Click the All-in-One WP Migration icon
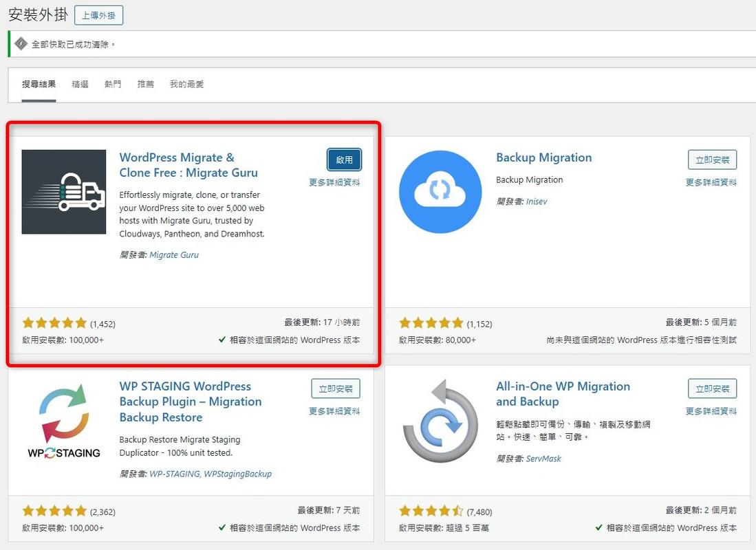Screen dimensions: 756x550 coord(440,421)
